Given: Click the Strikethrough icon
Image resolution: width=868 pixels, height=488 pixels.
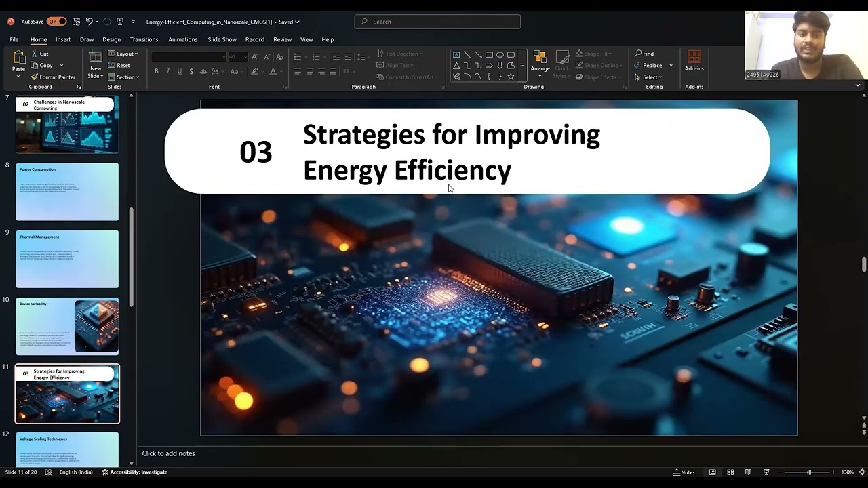Looking at the screenshot, I should 203,71.
